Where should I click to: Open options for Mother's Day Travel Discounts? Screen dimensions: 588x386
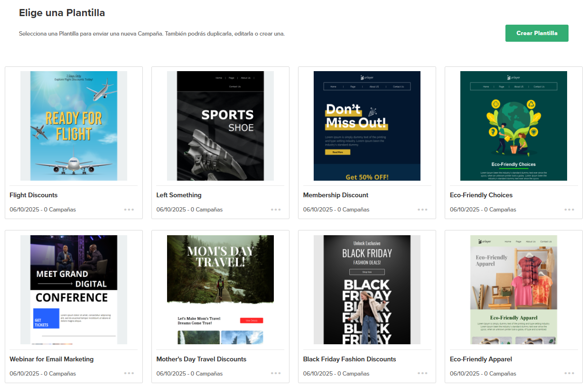[x=276, y=373]
